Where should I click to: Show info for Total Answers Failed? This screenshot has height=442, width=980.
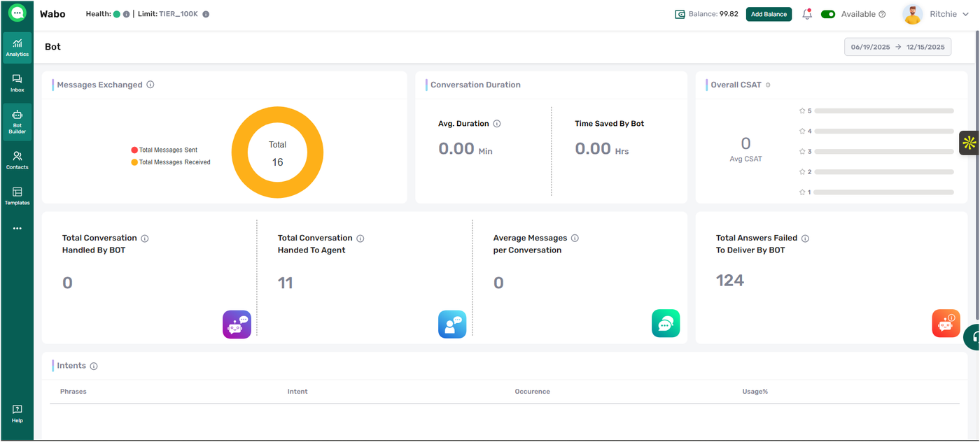[805, 238]
